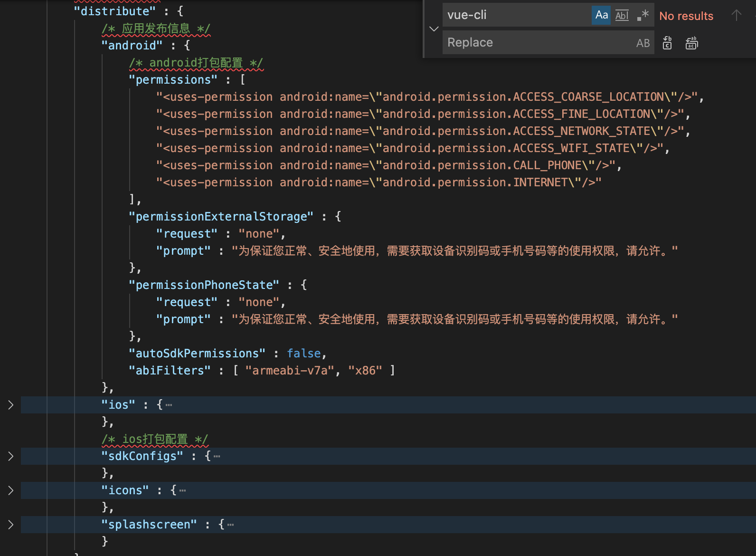Expand the folded "ios" block
The width and height of the screenshot is (756, 556).
point(10,405)
